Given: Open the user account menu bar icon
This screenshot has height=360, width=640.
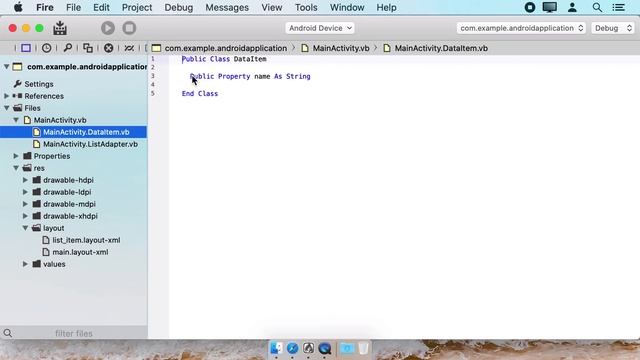Looking at the screenshot, I should click(x=572, y=7).
